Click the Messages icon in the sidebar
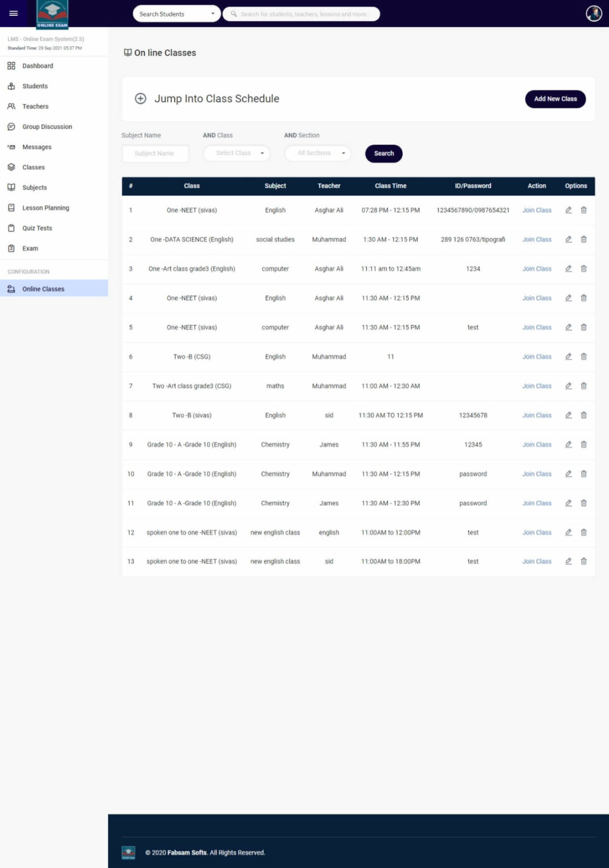The width and height of the screenshot is (609, 868). click(10, 147)
